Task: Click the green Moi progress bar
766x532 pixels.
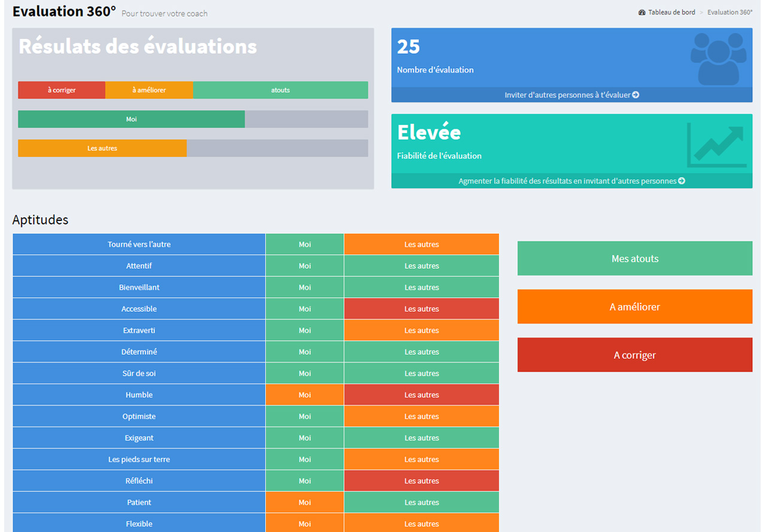Action: click(131, 119)
